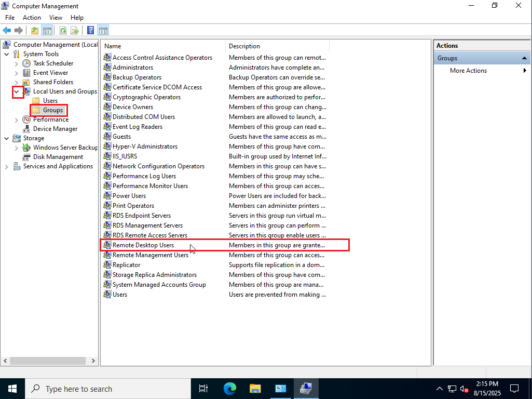Open the More Actions submenu arrow
Viewport: 532px width, 399px height.
pyautogui.click(x=525, y=70)
